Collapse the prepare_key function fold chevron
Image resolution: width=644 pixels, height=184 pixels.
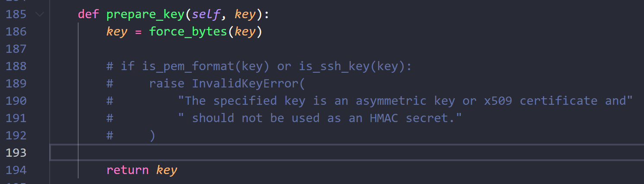[40, 14]
